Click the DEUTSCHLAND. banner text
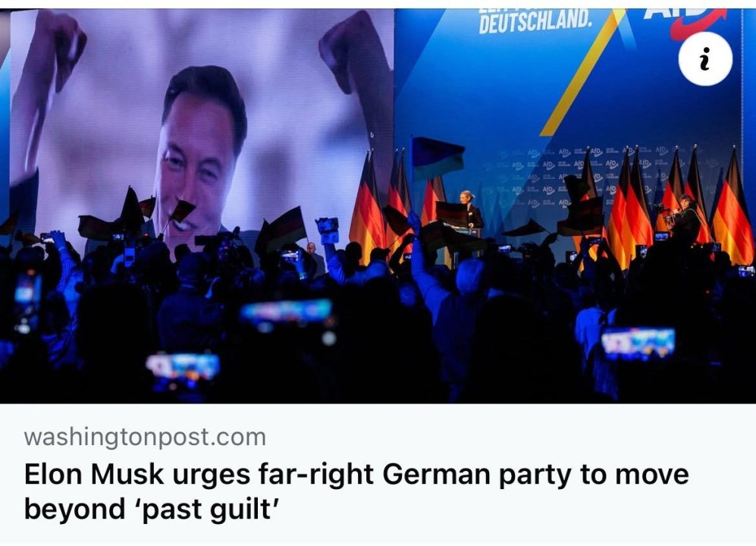Image resolution: width=756 pixels, height=546 pixels. pyautogui.click(x=535, y=22)
